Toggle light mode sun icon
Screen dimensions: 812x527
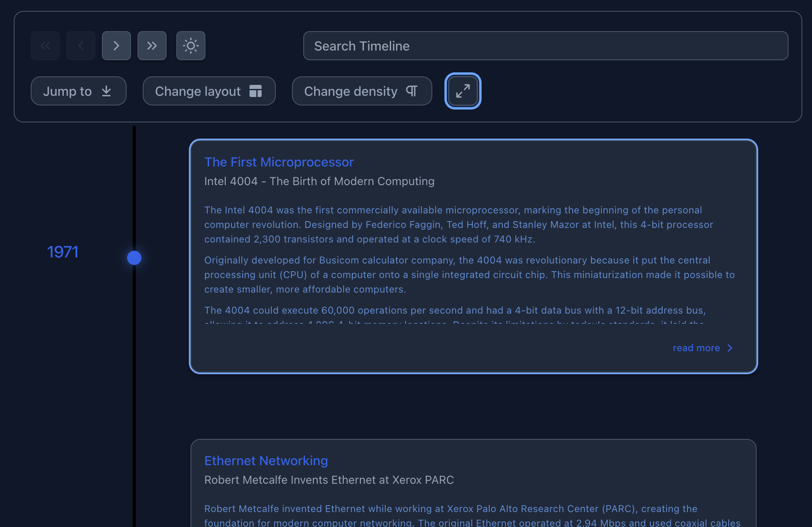click(x=191, y=46)
